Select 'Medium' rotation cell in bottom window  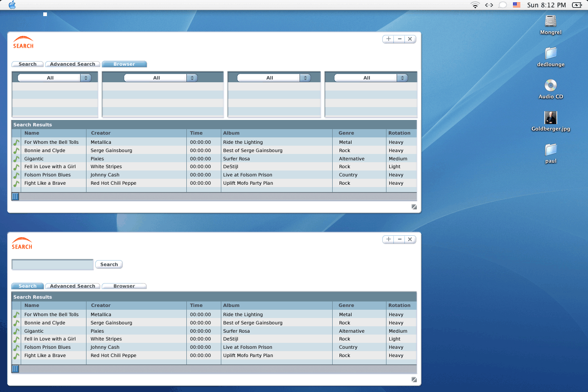click(398, 331)
